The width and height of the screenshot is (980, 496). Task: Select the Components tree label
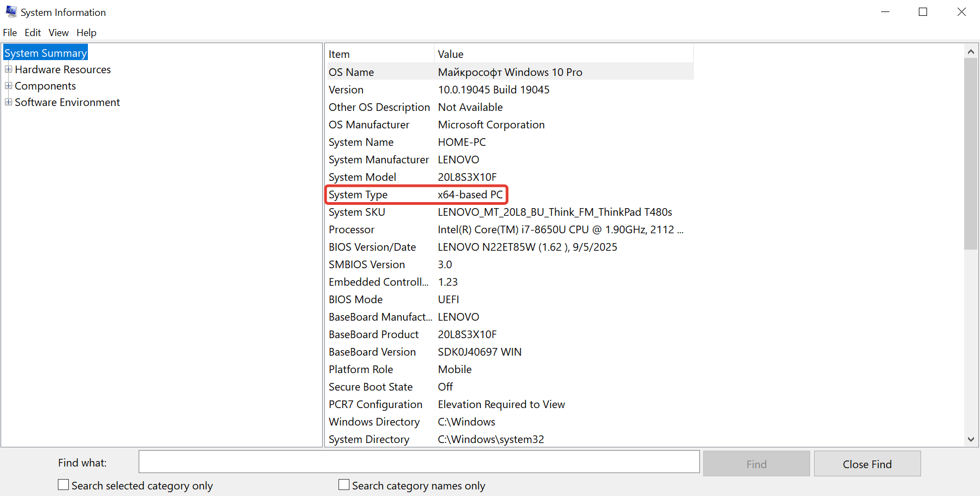(45, 86)
